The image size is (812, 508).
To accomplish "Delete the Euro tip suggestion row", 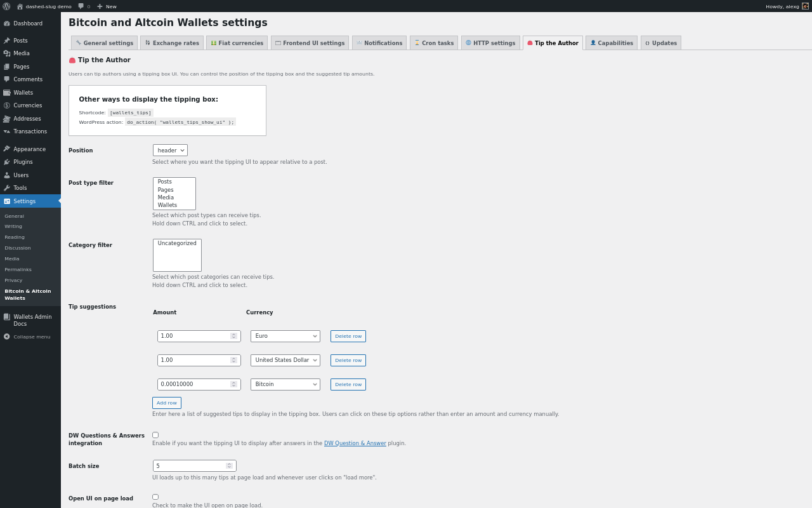I will pos(348,336).
